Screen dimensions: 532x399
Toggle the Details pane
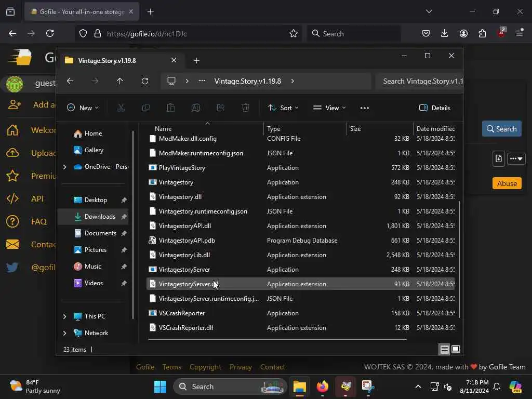(435, 108)
